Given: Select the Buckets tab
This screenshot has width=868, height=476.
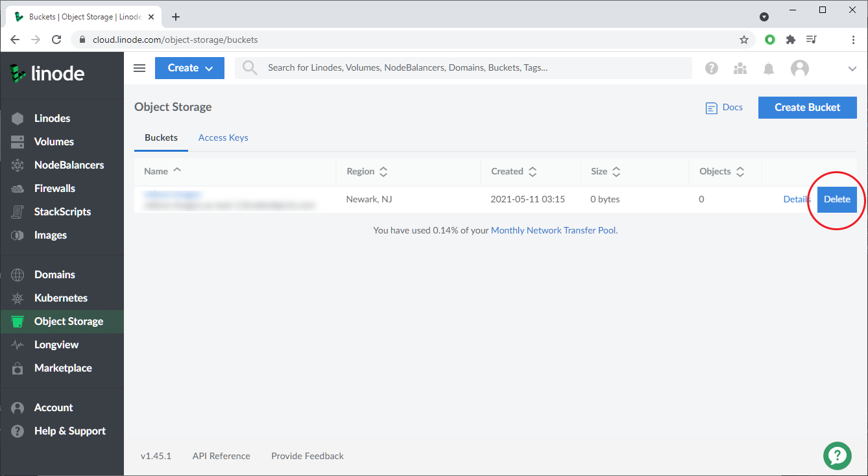Looking at the screenshot, I should pyautogui.click(x=161, y=137).
